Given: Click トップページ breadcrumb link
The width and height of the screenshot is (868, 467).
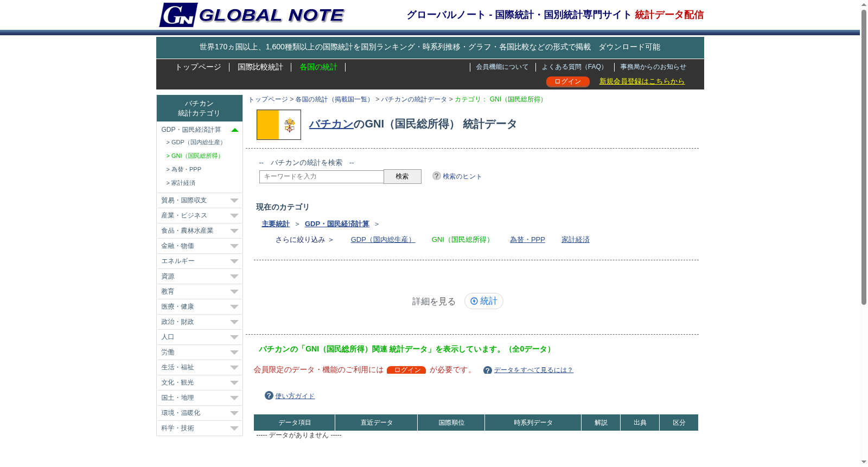Looking at the screenshot, I should [268, 99].
